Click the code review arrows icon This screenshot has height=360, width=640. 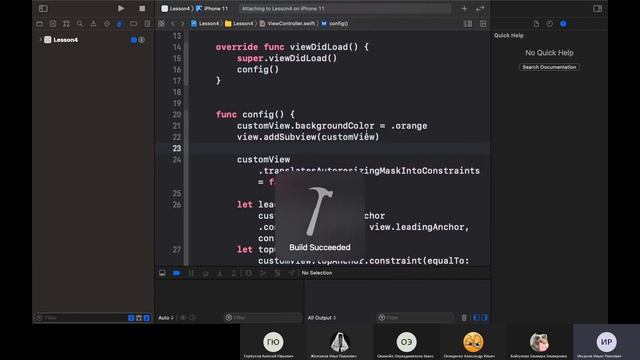click(x=480, y=8)
